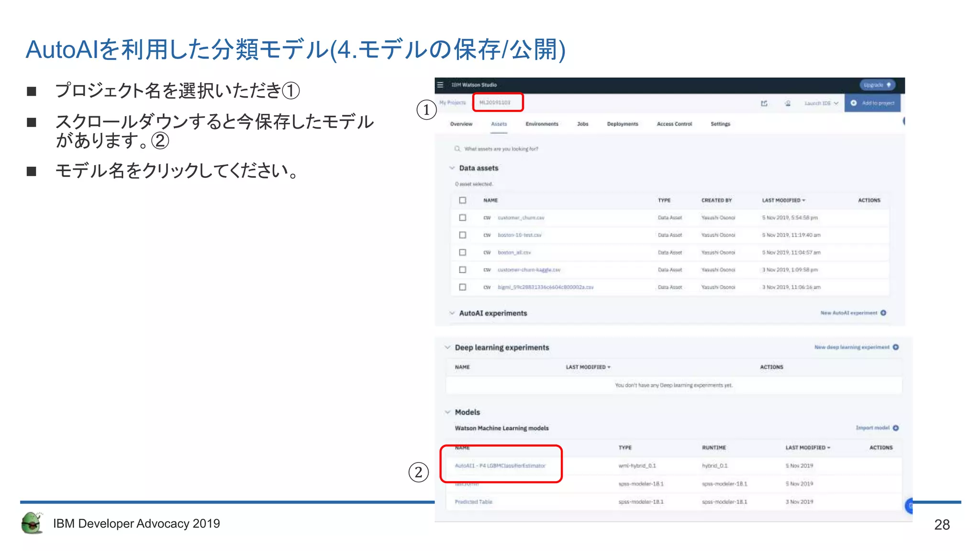Check the bigml csv row checkbox
Screen dimensions: 980x551
(463, 287)
